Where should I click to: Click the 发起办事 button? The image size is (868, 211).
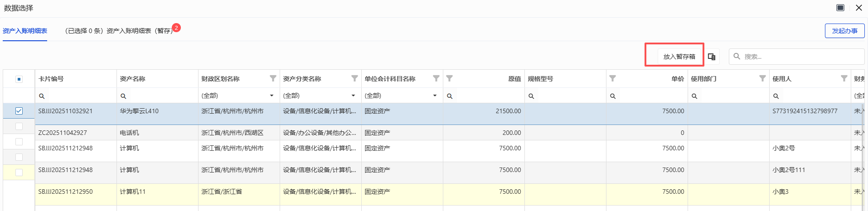tap(844, 31)
